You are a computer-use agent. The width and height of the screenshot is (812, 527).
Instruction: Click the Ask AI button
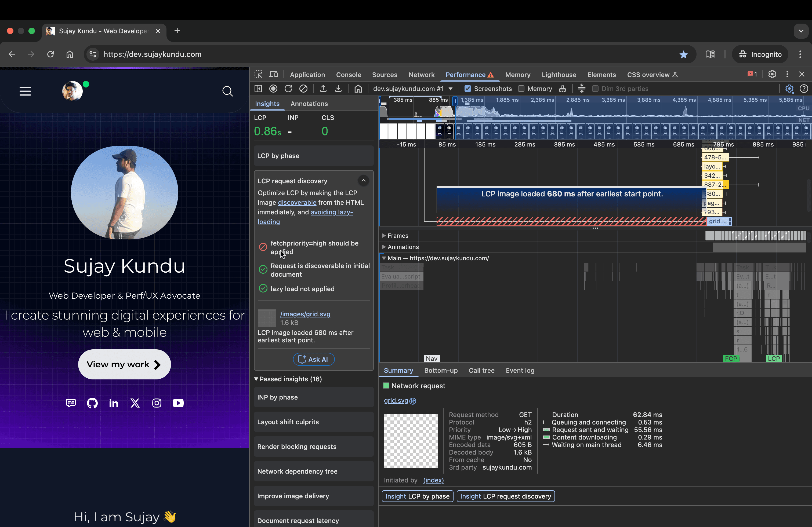[x=314, y=359]
